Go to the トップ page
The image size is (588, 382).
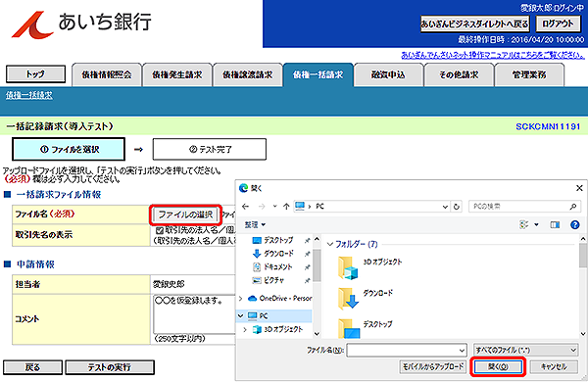35,74
